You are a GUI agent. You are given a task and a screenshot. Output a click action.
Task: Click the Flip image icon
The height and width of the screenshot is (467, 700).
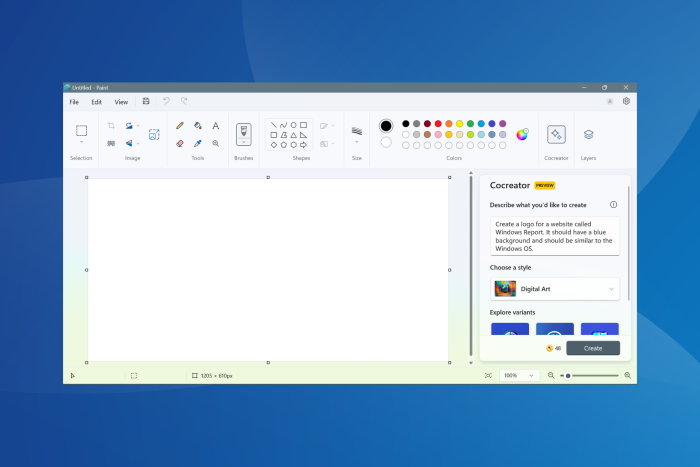point(129,143)
